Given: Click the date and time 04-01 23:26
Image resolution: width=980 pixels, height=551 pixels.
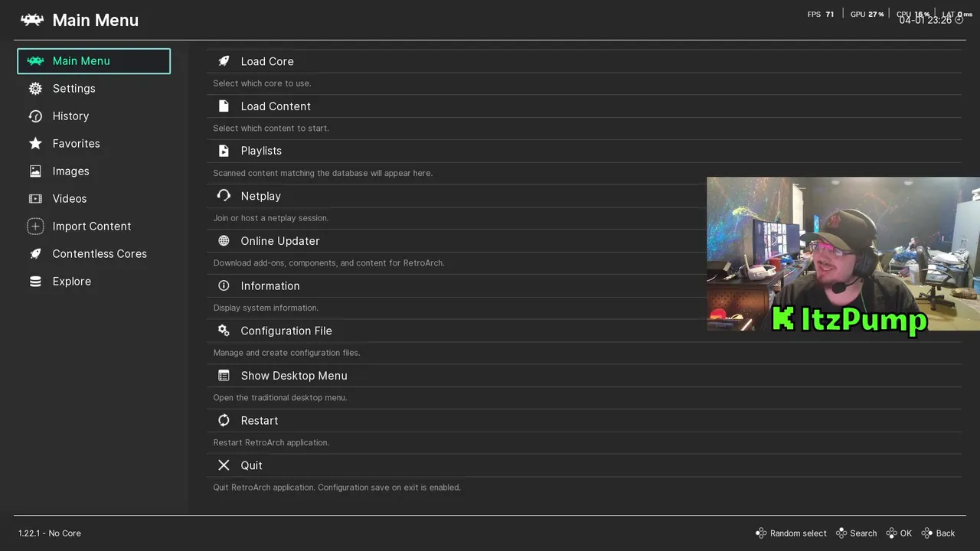Looking at the screenshot, I should click(x=926, y=21).
